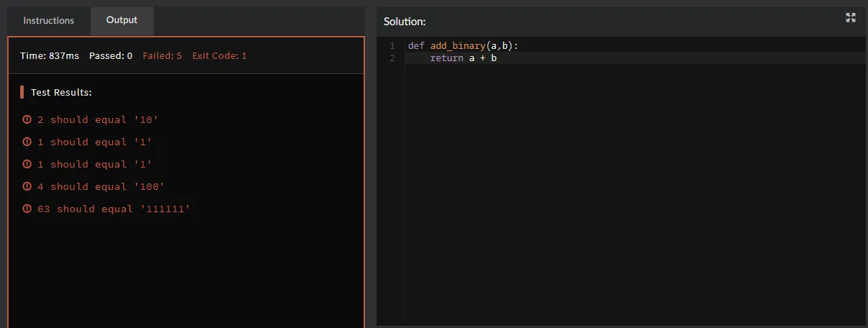Screen dimensions: 868x328
Task: Place cursor in "return a + b" code line
Action: click(463, 58)
